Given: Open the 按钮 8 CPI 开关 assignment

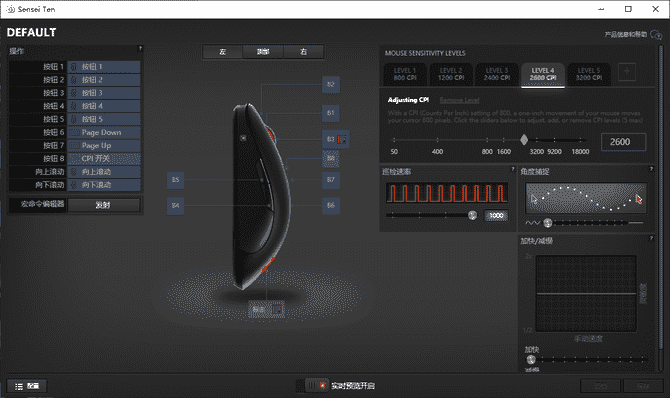Looking at the screenshot, I should click(104, 159).
